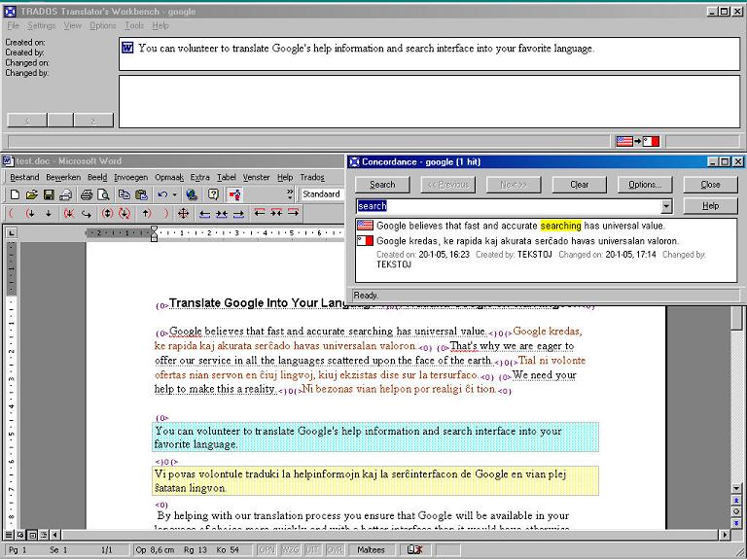The width and height of the screenshot is (747, 560).
Task: Expand the Undo history dropdown arrow
Action: point(175,194)
